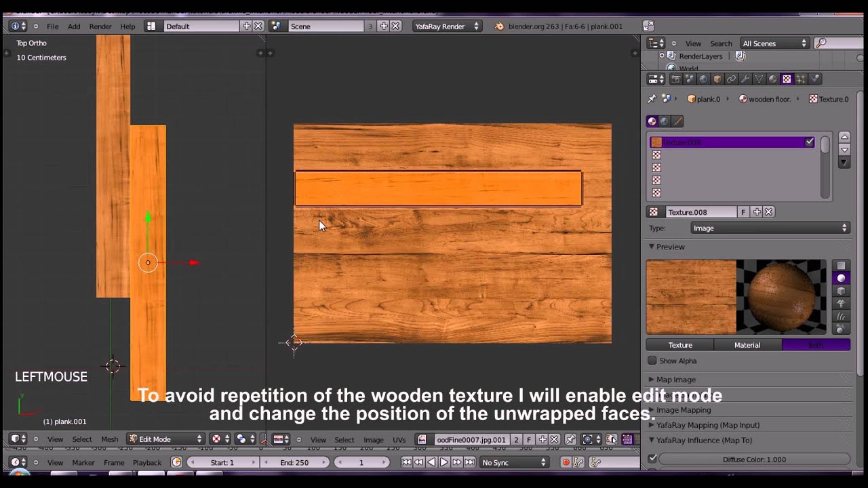Show Both texture and material preview
Image resolution: width=868 pixels, height=488 pixels.
(x=816, y=345)
